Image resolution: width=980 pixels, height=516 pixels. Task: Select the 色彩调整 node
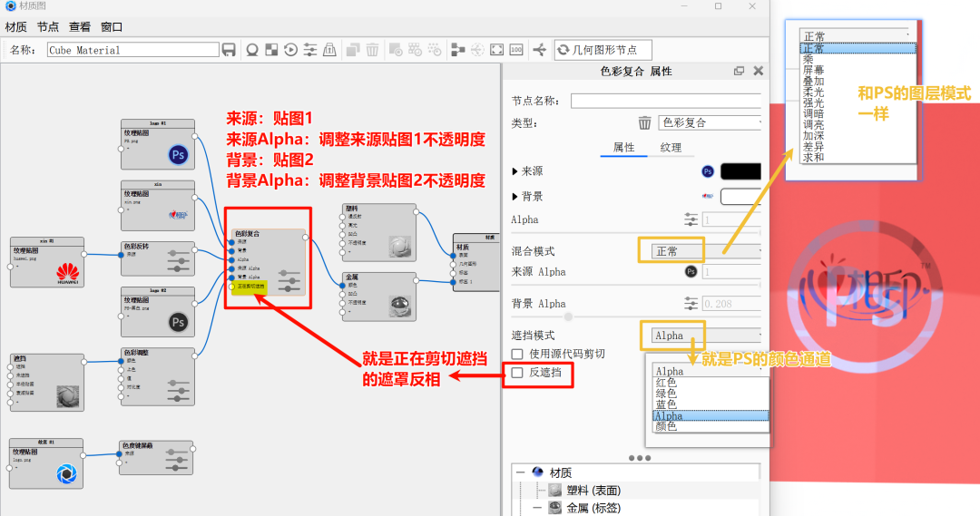point(158,376)
